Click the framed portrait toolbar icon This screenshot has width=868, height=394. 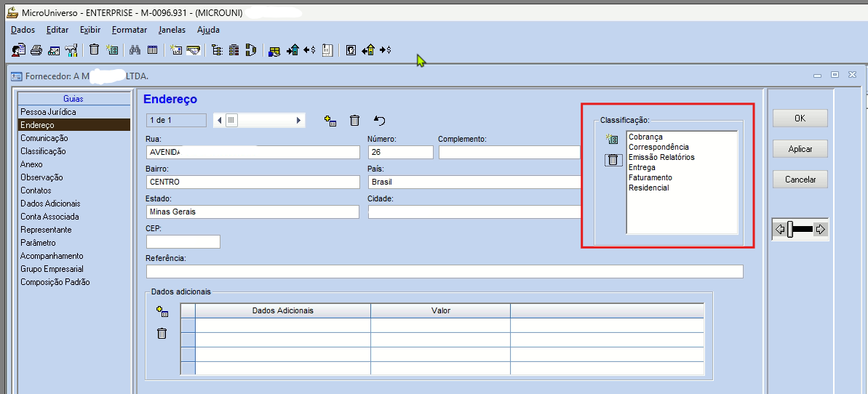[351, 50]
